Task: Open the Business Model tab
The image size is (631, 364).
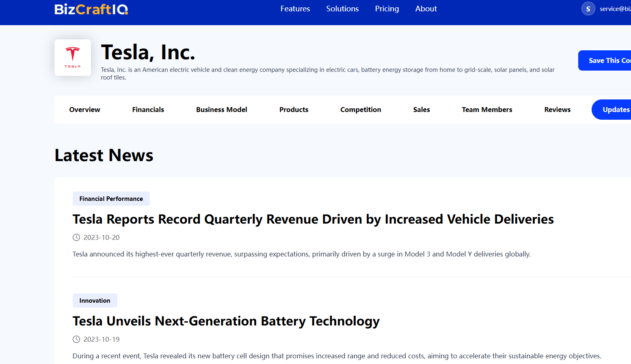Action: coord(222,110)
